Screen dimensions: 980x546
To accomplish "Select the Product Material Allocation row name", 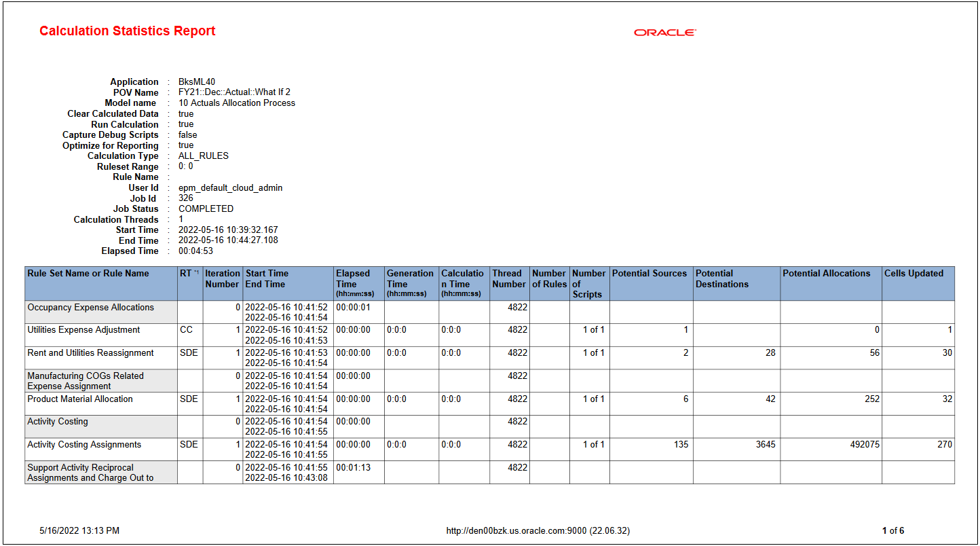I will click(x=80, y=399).
